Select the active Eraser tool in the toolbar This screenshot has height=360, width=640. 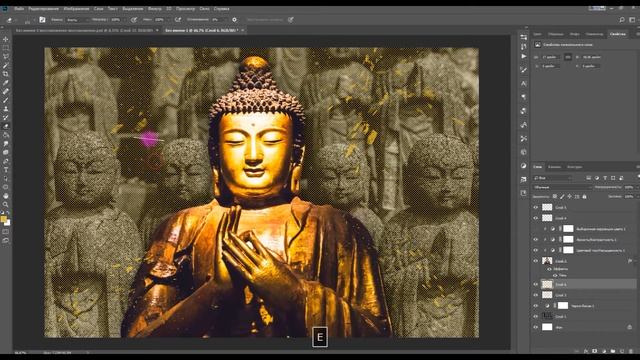tap(6, 126)
